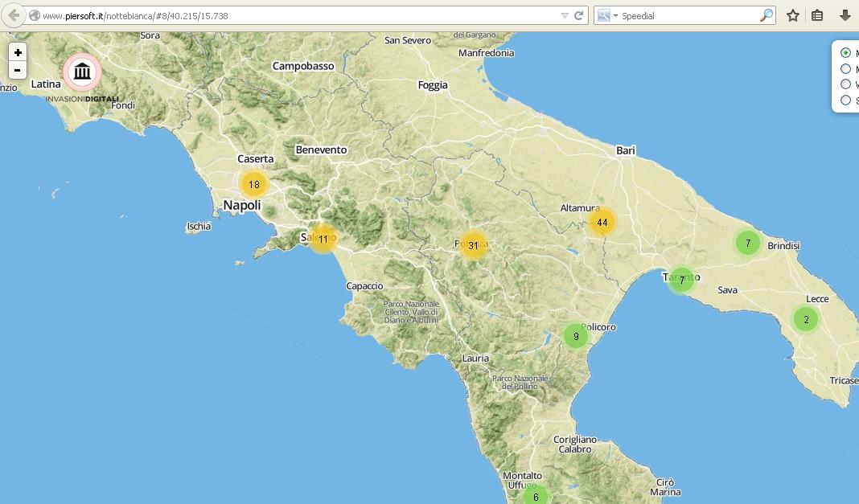The width and height of the screenshot is (859, 504).
Task: Go back using the browser back arrow
Action: (x=13, y=15)
